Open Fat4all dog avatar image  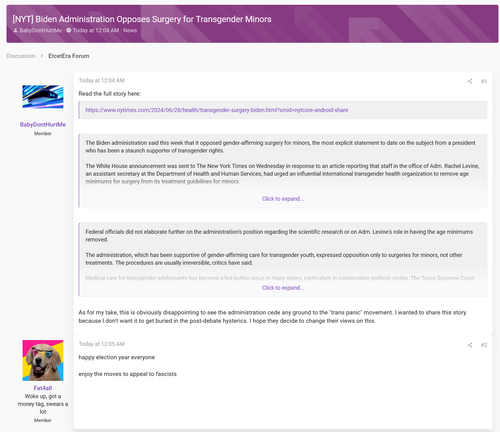coord(43,360)
